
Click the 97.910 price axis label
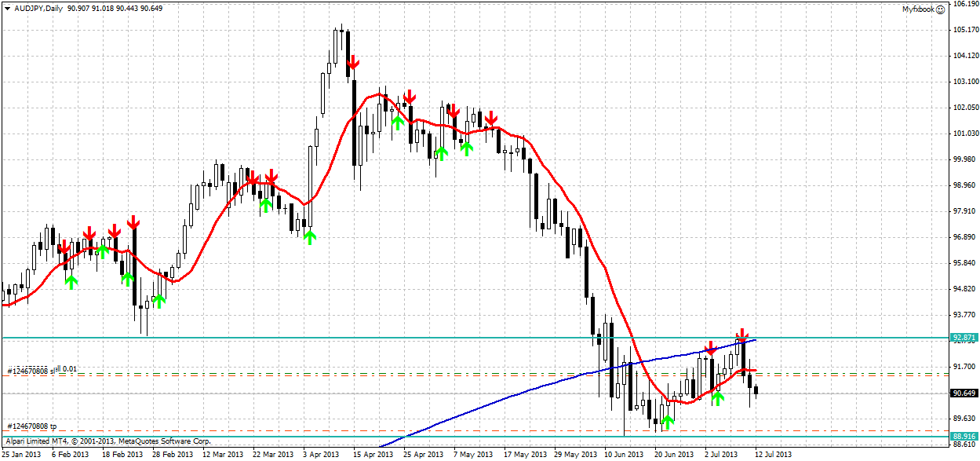[964, 211]
